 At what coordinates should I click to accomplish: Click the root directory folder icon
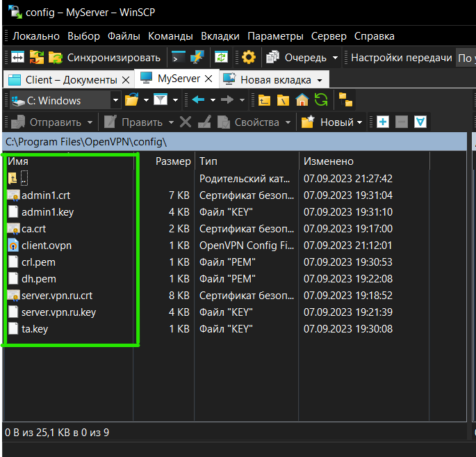[x=284, y=100]
